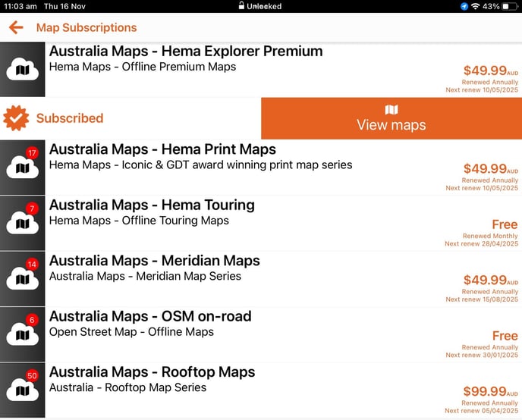Image resolution: width=522 pixels, height=420 pixels.
Task: Tap the Meridian Maps cloud map icon
Action: point(22,279)
